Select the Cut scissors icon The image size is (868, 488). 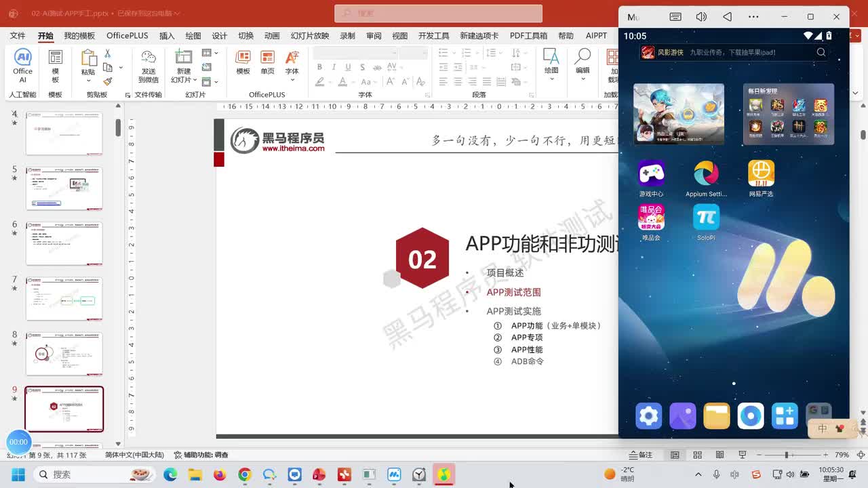pyautogui.click(x=107, y=54)
